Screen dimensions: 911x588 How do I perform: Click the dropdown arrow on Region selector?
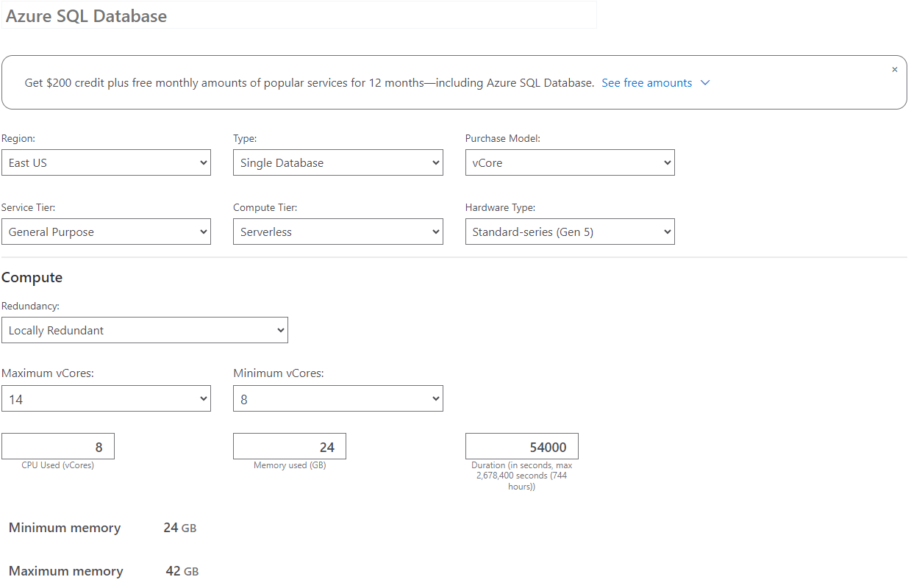(203, 162)
